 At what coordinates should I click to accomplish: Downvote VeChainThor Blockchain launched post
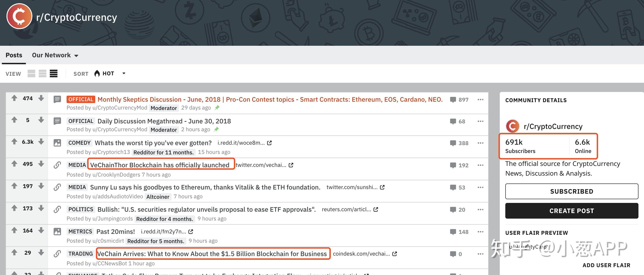(x=41, y=164)
